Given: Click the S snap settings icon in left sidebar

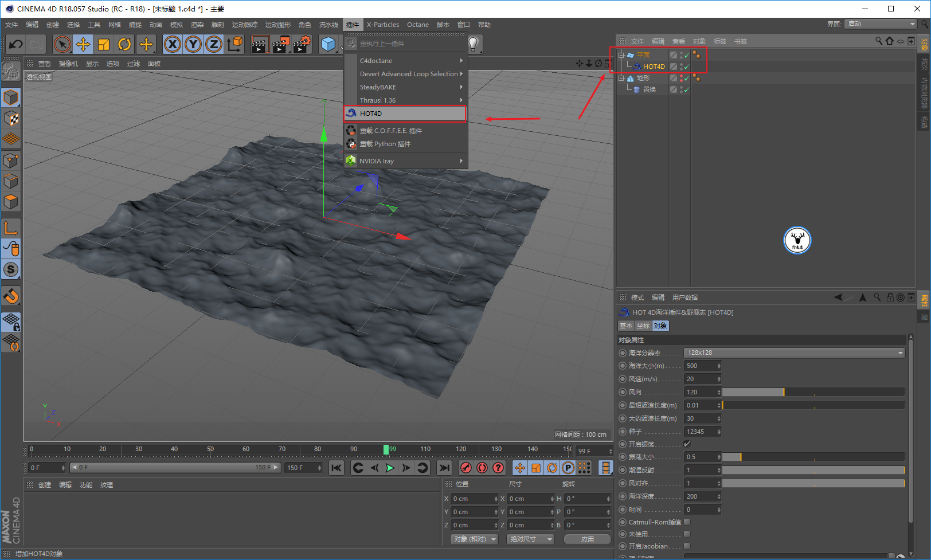Looking at the screenshot, I should (x=11, y=269).
